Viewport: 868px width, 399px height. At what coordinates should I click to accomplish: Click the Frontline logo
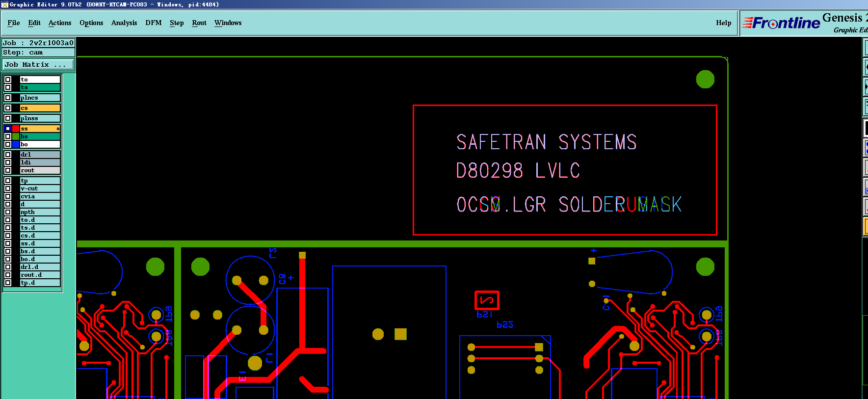pos(781,23)
